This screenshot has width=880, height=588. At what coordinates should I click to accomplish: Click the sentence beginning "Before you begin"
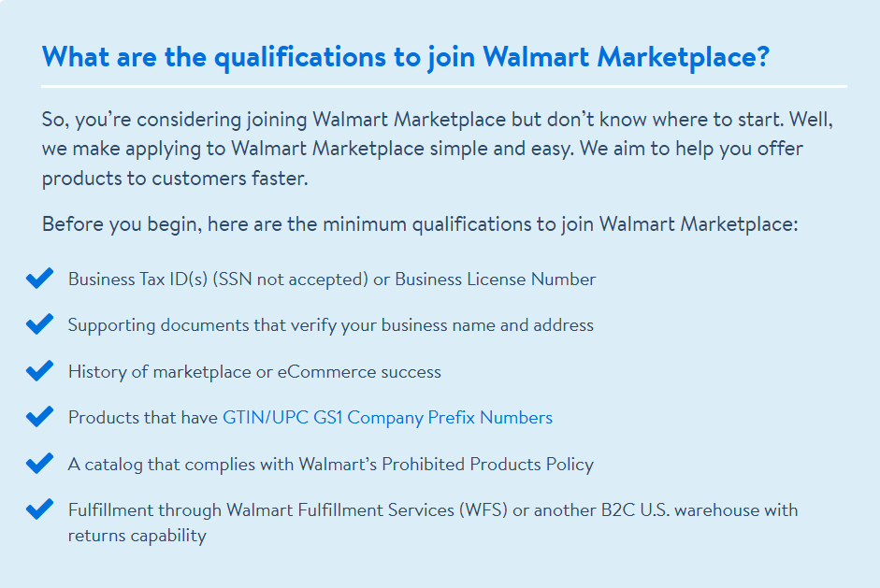(x=419, y=224)
